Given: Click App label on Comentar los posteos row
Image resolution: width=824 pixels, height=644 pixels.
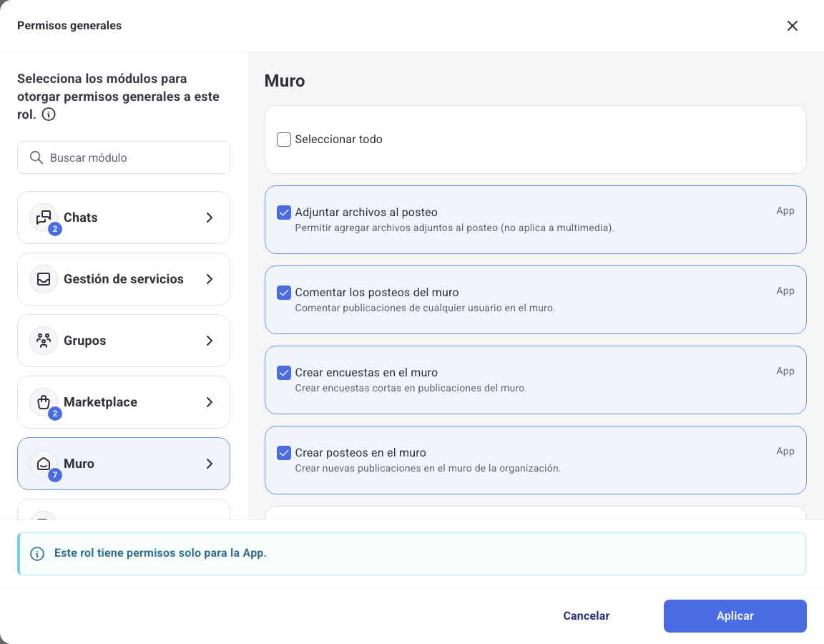Looking at the screenshot, I should [785, 291].
